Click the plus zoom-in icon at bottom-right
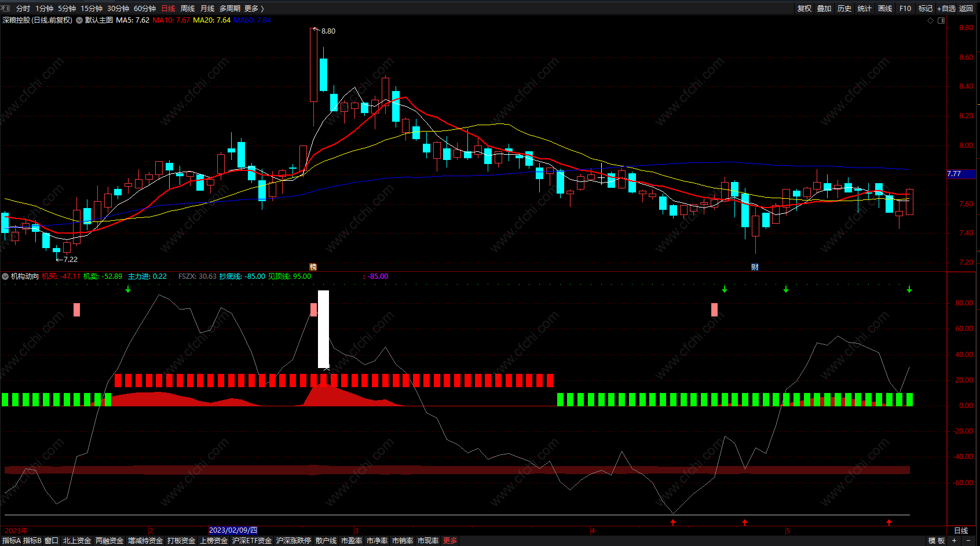 (x=954, y=541)
